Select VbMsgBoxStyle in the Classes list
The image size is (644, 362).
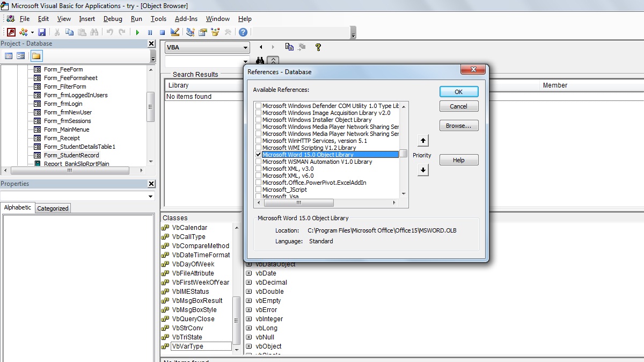point(194,310)
